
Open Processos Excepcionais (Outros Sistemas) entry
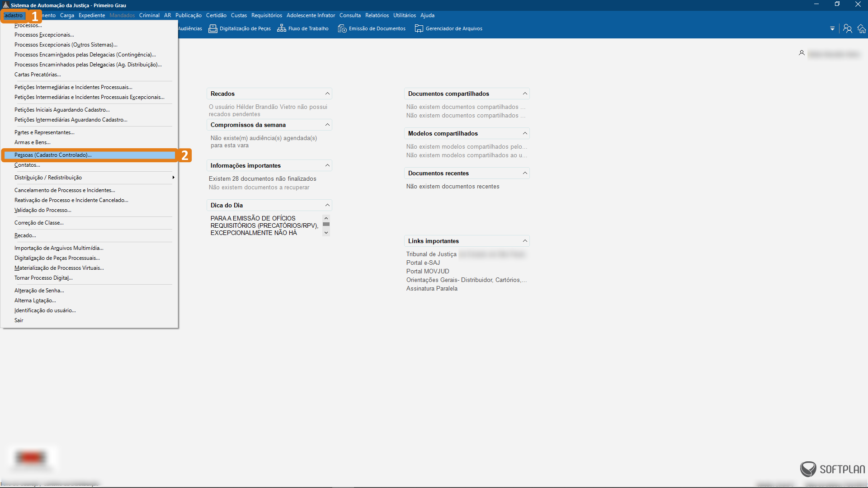(x=66, y=45)
